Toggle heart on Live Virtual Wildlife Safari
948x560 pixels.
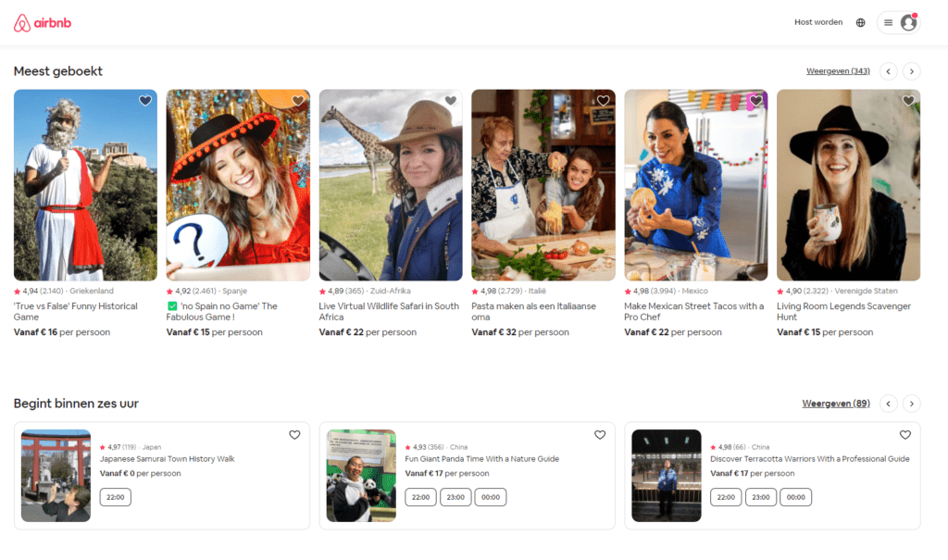click(x=451, y=101)
